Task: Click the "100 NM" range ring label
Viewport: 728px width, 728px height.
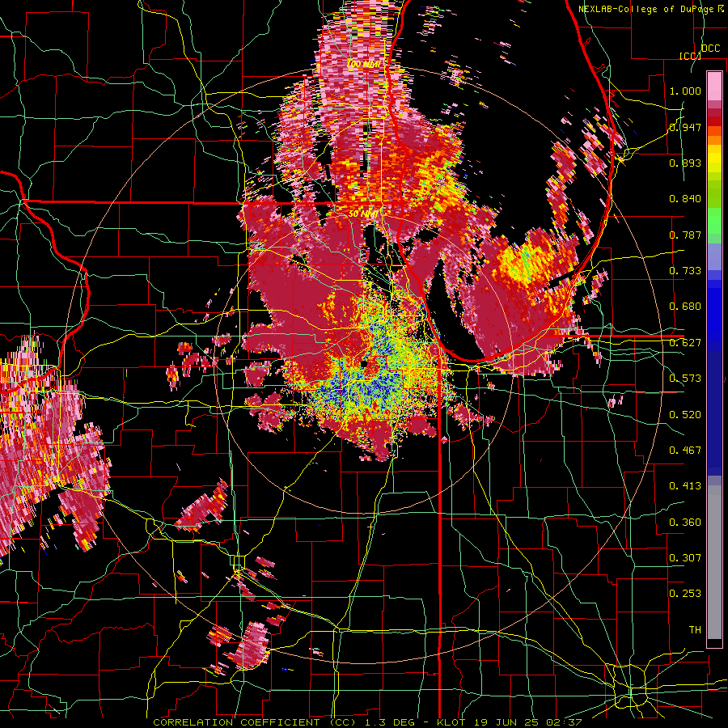Action: [x=364, y=64]
